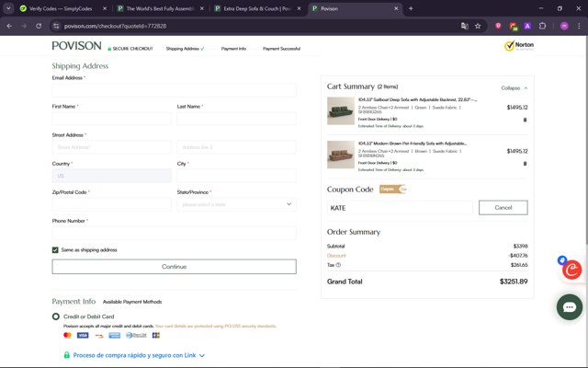Open the Chrome profile avatar
This screenshot has width=588, height=368.
click(x=564, y=26)
